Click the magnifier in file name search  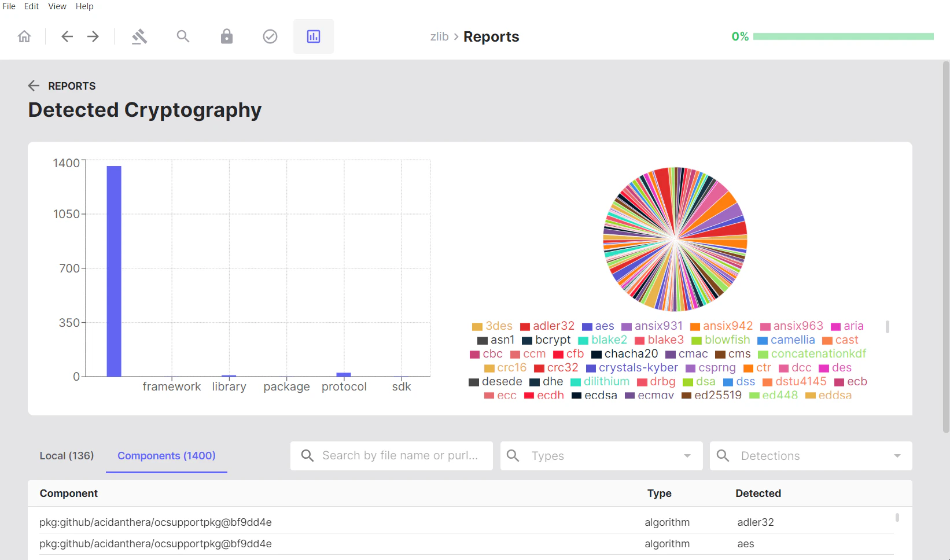pyautogui.click(x=308, y=456)
